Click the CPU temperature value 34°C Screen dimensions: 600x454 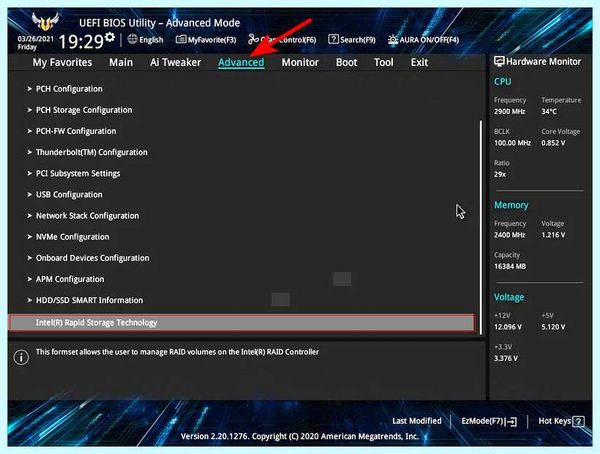pyautogui.click(x=549, y=111)
